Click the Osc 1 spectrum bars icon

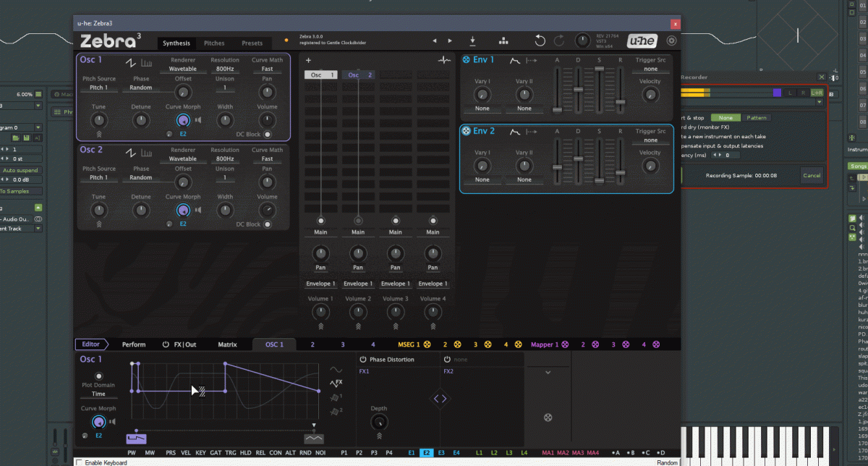[147, 63]
